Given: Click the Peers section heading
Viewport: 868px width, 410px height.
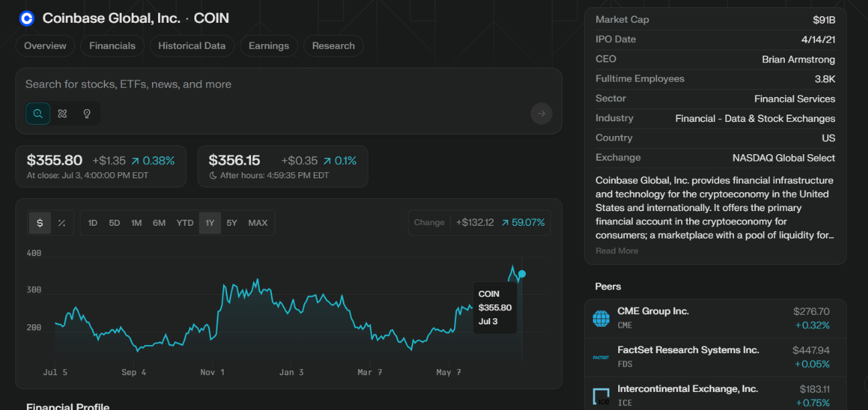Looking at the screenshot, I should pos(608,287).
